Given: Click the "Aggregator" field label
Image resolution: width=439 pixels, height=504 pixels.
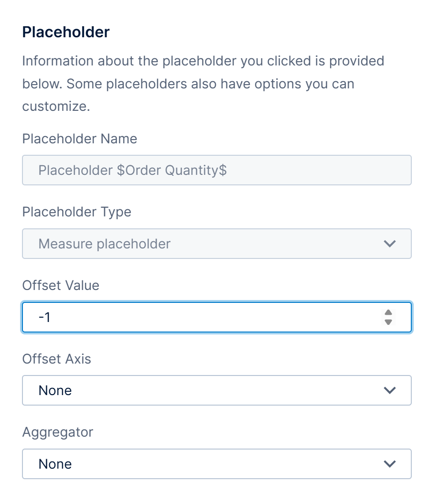Looking at the screenshot, I should pyautogui.click(x=57, y=432).
